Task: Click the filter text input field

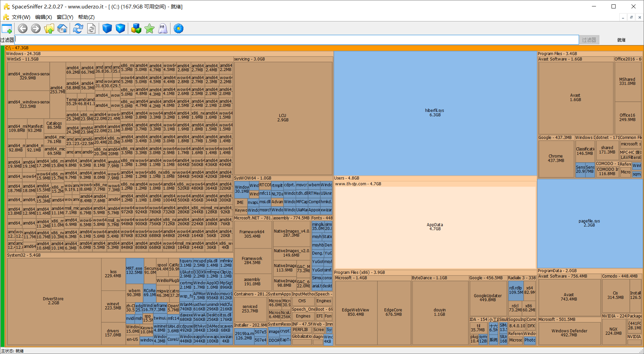Action: (297, 40)
